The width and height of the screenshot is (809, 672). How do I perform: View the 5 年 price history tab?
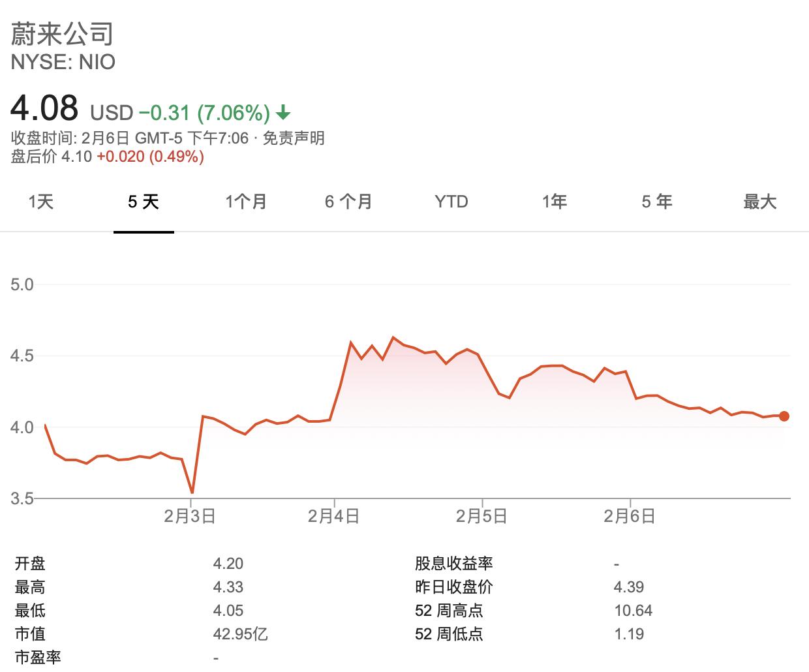657,202
